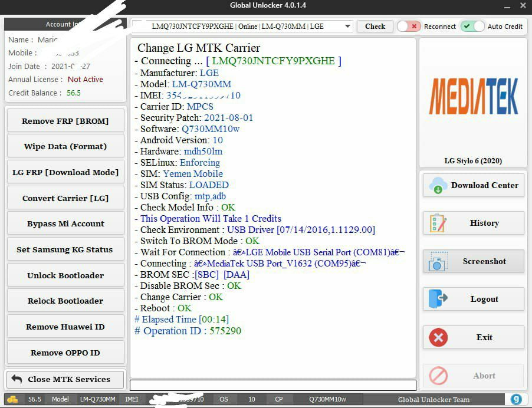Choose Remove Huawei ID
The height and width of the screenshot is (408, 532).
[x=65, y=327]
